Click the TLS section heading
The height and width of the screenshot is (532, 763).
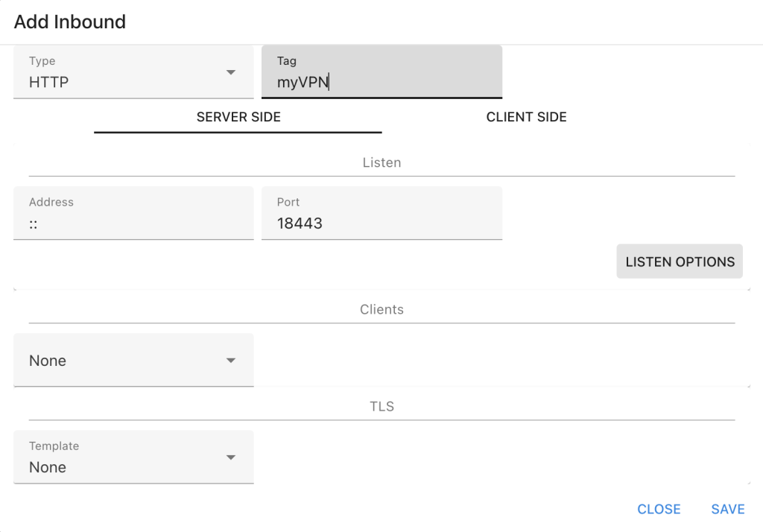pyautogui.click(x=381, y=407)
